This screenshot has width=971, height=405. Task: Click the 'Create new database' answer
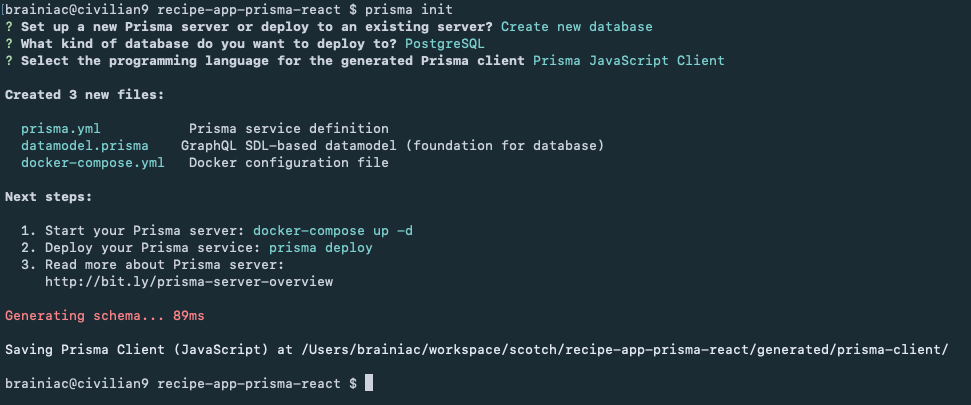click(x=577, y=27)
